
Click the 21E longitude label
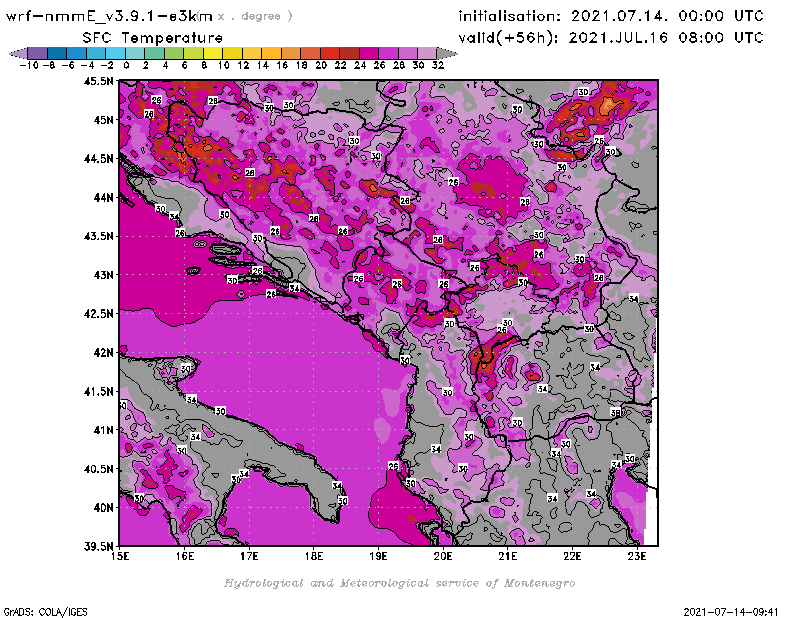(508, 556)
